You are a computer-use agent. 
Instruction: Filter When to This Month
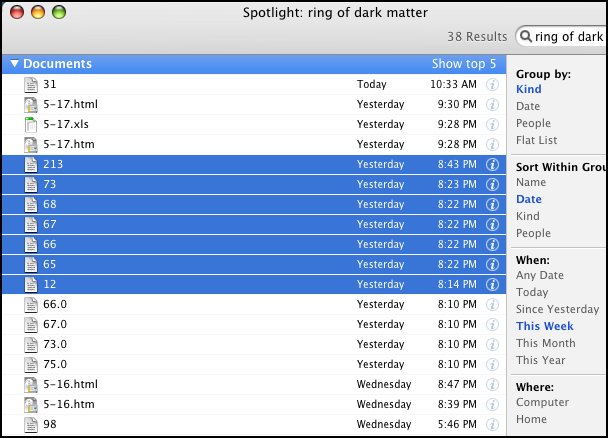[546, 343]
